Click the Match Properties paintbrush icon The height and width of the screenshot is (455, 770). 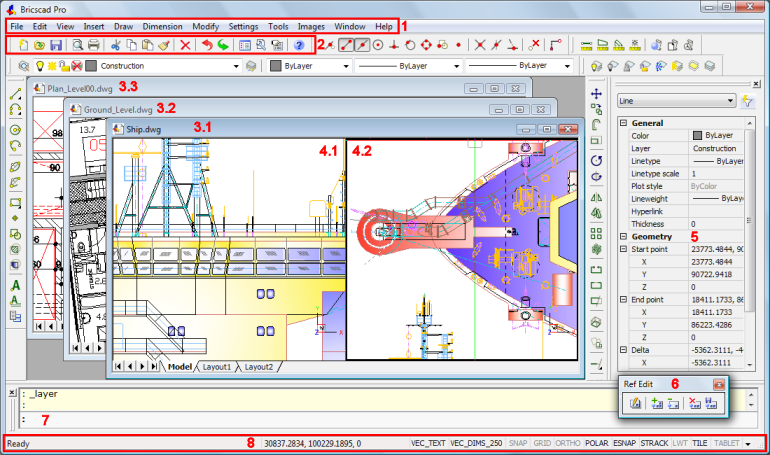[x=164, y=45]
